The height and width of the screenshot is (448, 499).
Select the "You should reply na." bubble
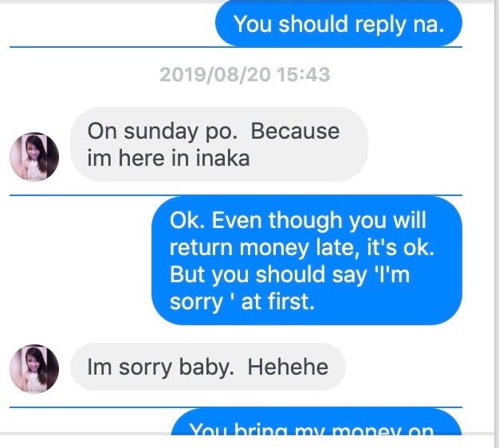[339, 24]
